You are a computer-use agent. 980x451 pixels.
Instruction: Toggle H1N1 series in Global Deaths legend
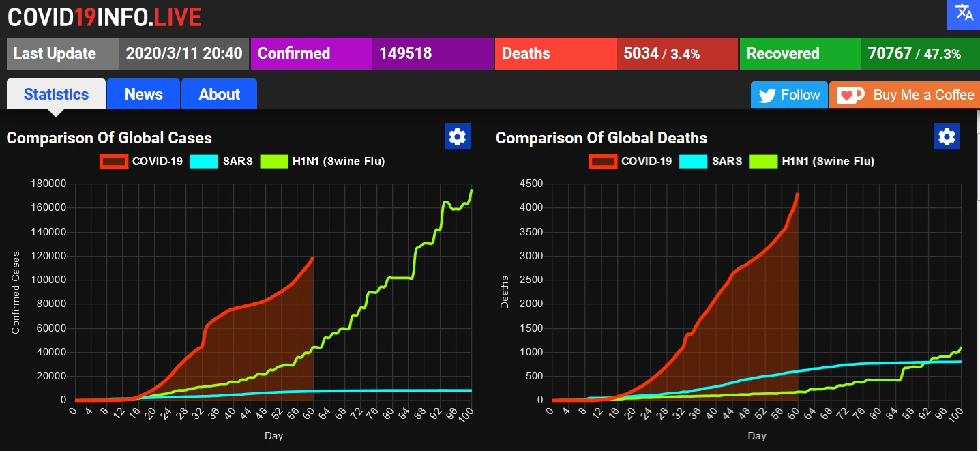(812, 162)
